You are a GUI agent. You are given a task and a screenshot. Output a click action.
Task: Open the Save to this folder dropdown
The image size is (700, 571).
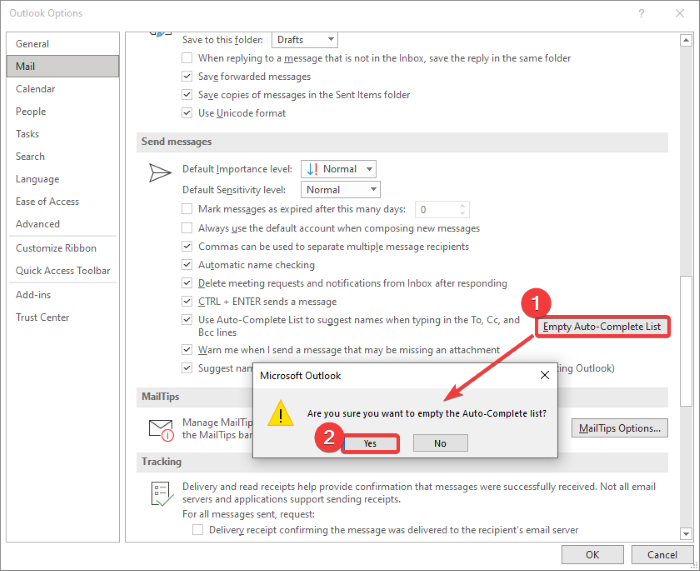304,39
